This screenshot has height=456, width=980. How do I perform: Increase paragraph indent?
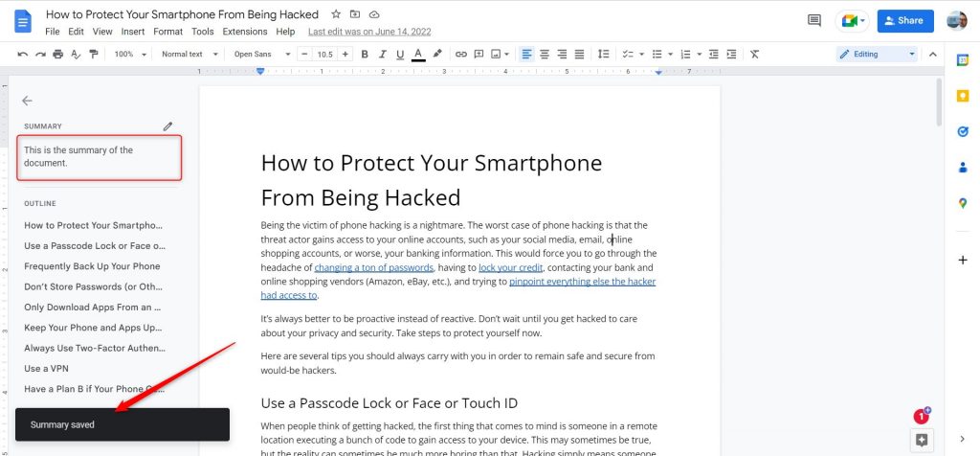[731, 55]
